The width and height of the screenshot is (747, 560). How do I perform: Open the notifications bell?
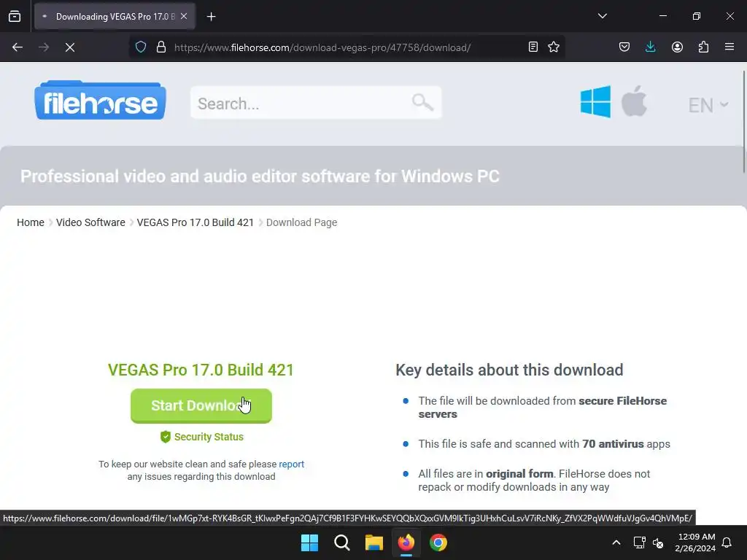click(x=727, y=542)
